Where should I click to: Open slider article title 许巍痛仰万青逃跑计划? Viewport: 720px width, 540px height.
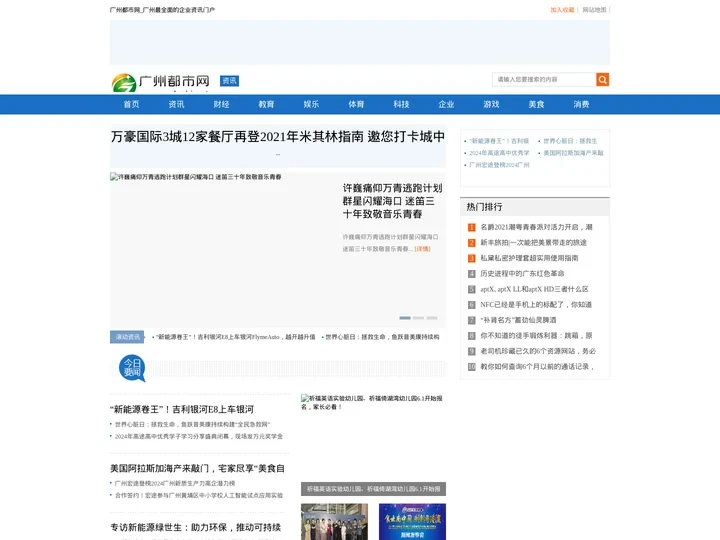click(x=392, y=201)
